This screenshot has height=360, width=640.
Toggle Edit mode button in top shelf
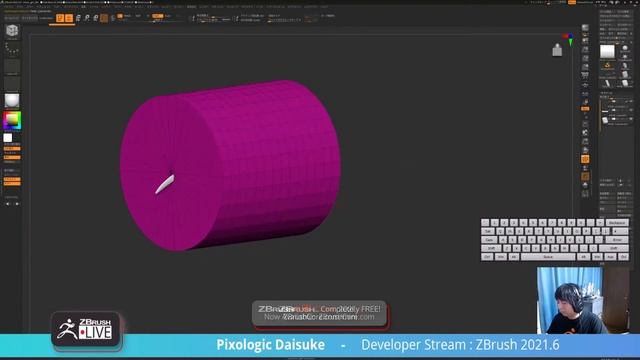pos(60,18)
